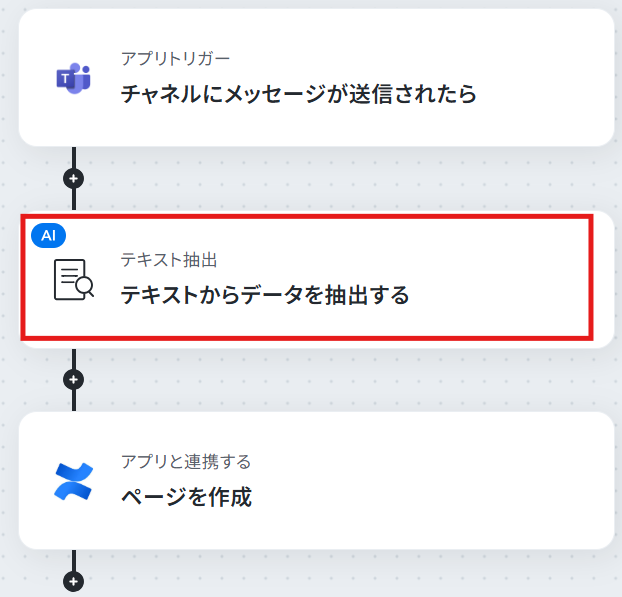Click the connector line under Teams trigger card
This screenshot has height=597, width=622.
(74, 157)
